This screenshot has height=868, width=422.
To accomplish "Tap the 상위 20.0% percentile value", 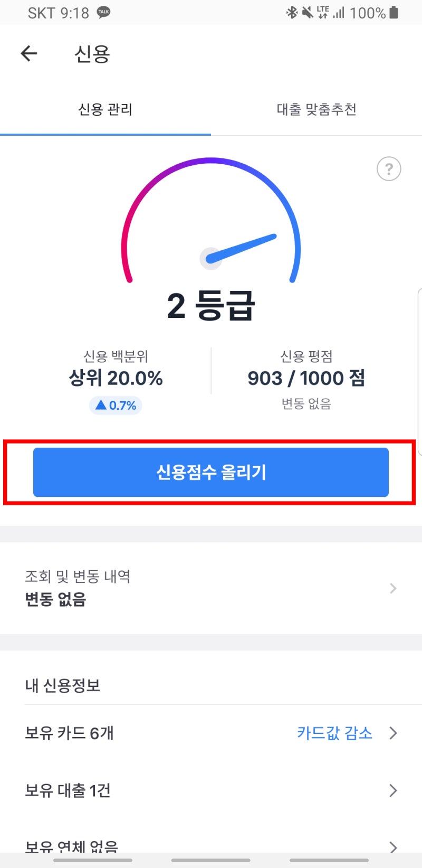I will click(x=116, y=378).
